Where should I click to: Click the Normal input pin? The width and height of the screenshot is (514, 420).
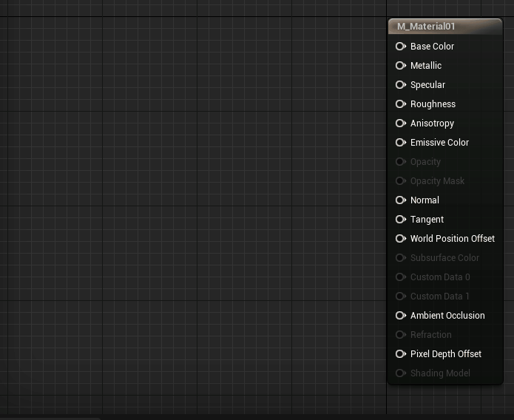(x=401, y=200)
